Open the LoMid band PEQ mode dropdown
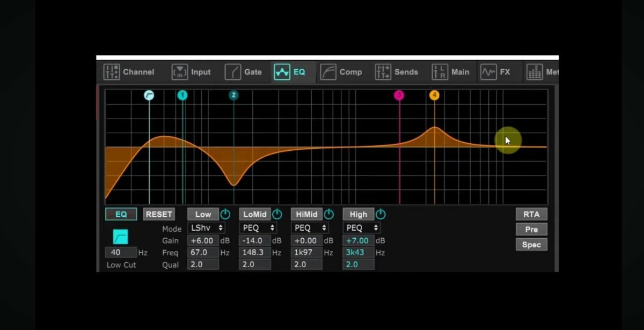The image size is (644, 330). (x=258, y=228)
